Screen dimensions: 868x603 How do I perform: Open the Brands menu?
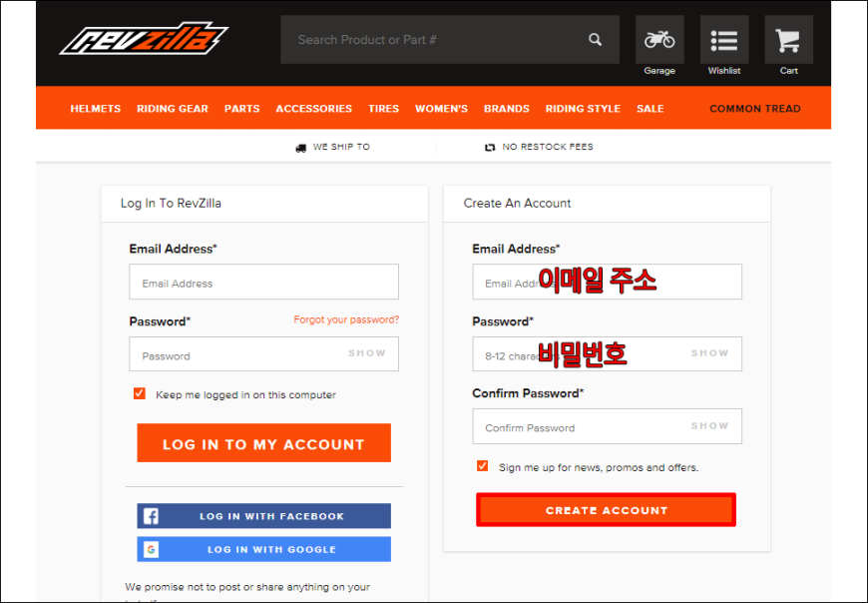[507, 109]
